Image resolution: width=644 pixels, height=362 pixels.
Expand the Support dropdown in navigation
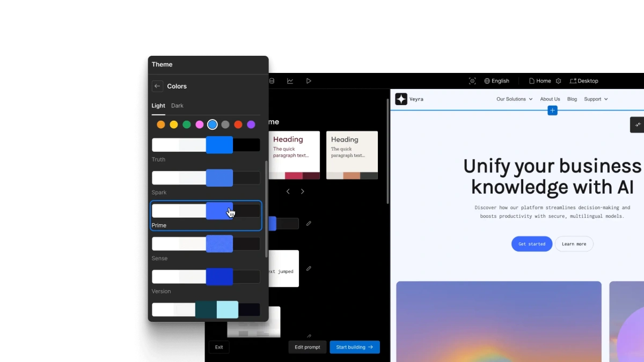[x=596, y=99]
